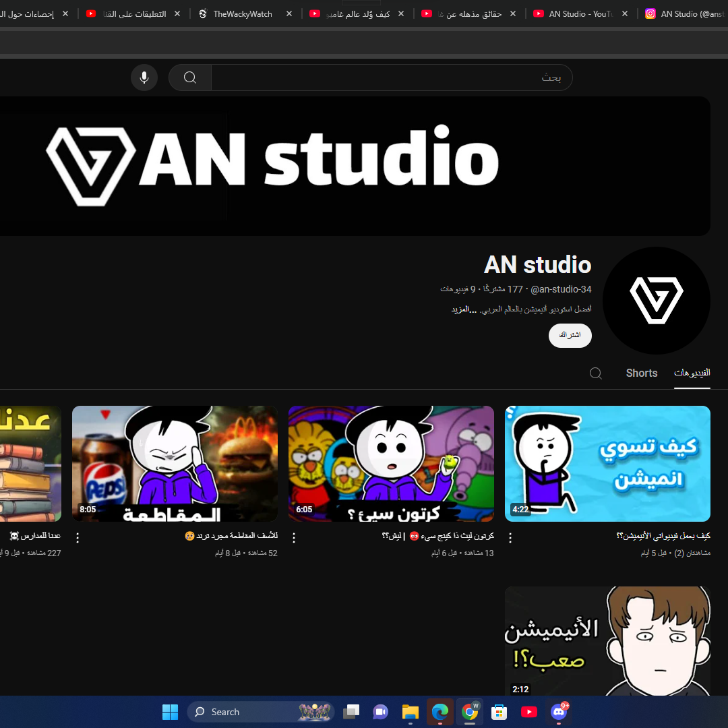Select the "الفيديوهات" videos tab

pyautogui.click(x=692, y=373)
